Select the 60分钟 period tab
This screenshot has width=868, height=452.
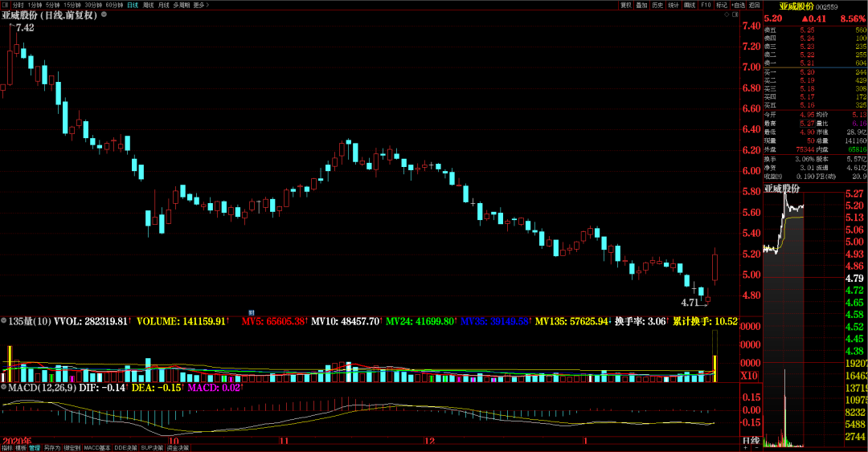(114, 5)
